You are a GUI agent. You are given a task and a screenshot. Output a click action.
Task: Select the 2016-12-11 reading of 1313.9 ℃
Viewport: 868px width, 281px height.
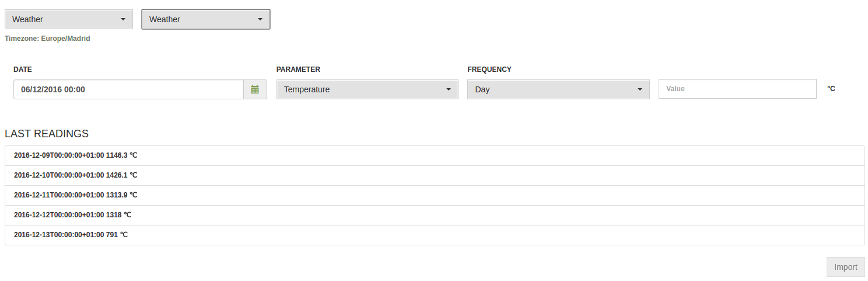(x=76, y=195)
